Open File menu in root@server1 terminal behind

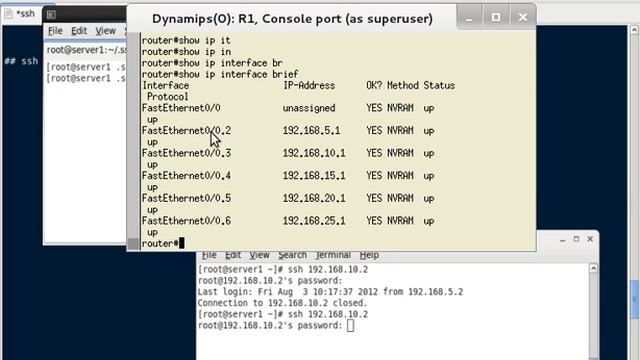[55, 31]
